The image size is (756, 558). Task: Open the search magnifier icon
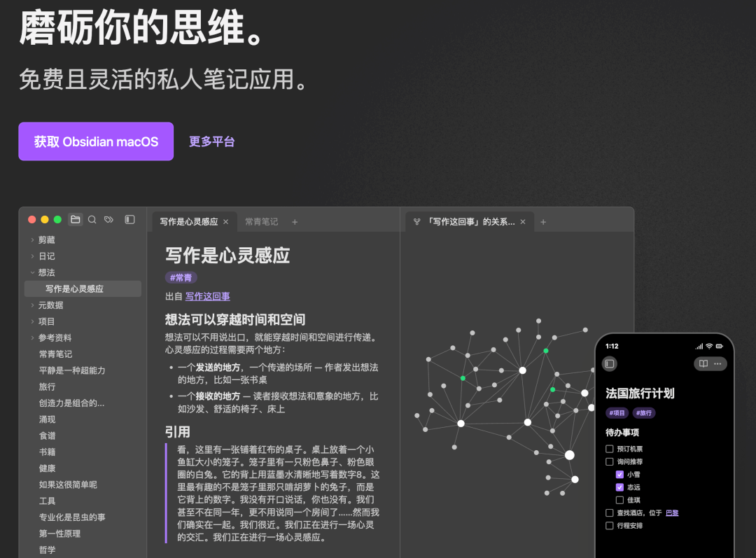92,219
